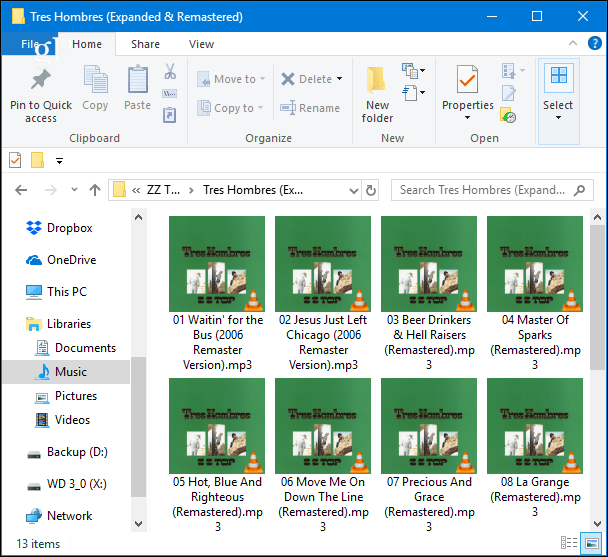
Task: Open Pictures library in sidebar
Action: coord(66,396)
